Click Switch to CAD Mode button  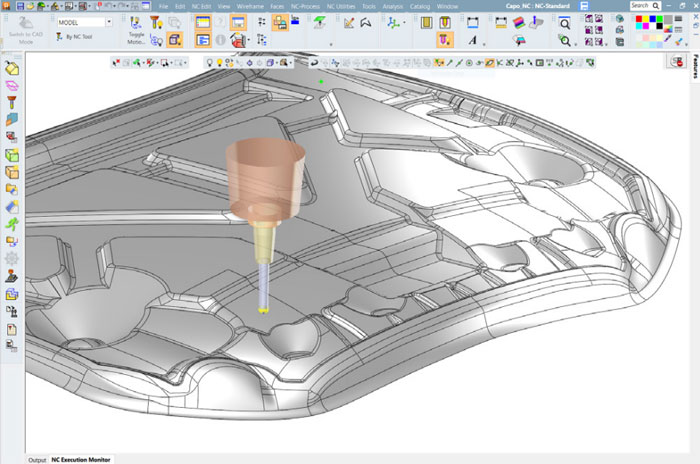(25, 30)
